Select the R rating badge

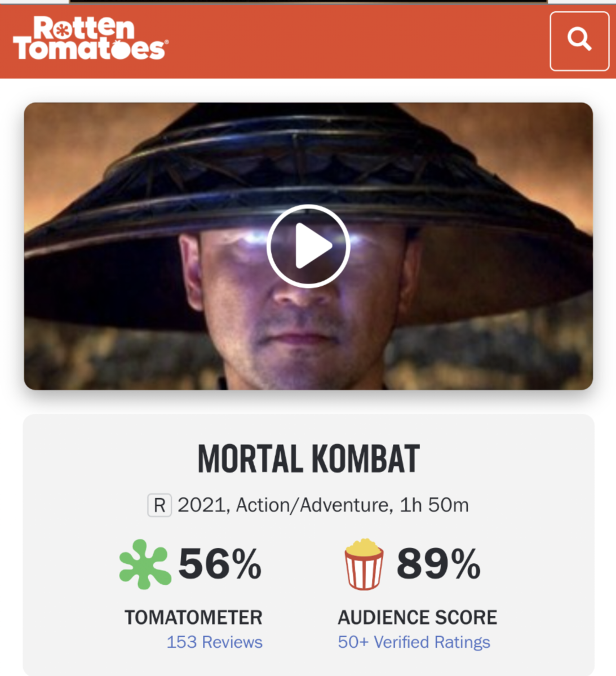click(x=159, y=505)
